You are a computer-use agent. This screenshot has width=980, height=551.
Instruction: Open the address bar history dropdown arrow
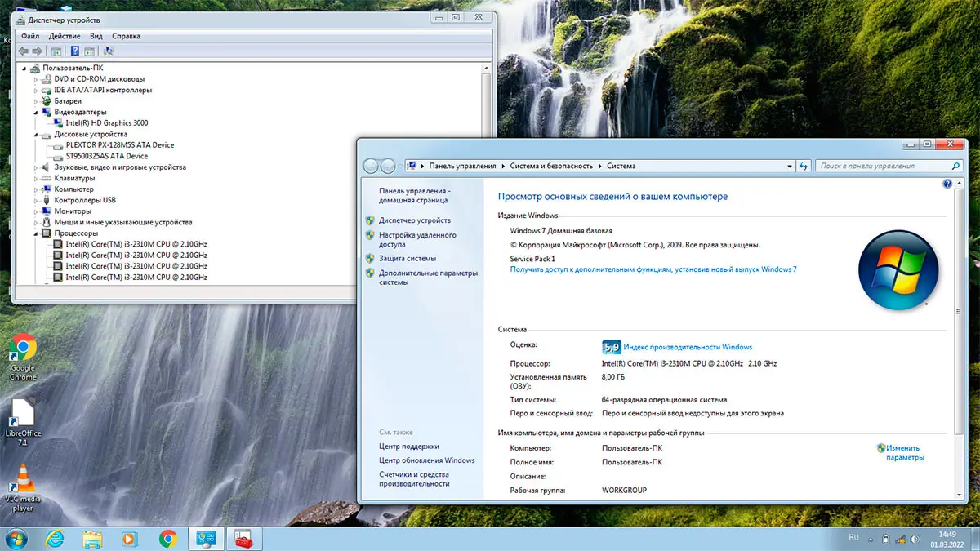click(788, 166)
